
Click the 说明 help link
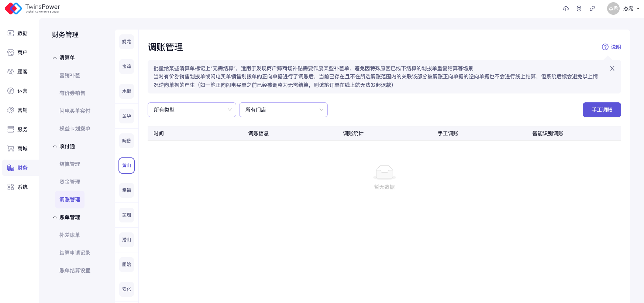click(x=612, y=47)
